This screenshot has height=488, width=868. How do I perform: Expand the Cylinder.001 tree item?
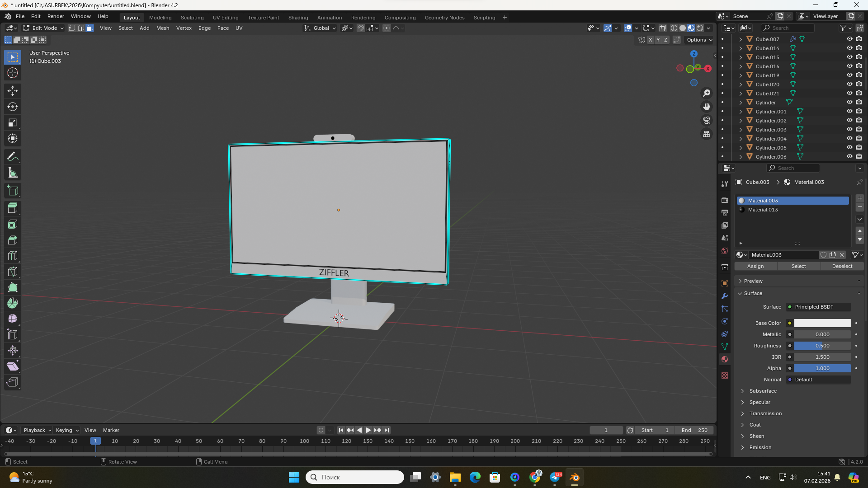[741, 112]
